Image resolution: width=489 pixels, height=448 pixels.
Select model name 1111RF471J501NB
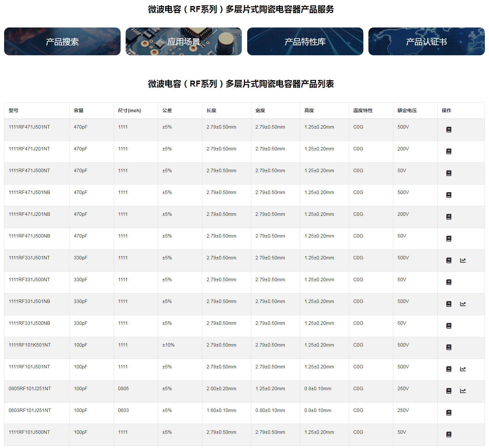tap(29, 192)
